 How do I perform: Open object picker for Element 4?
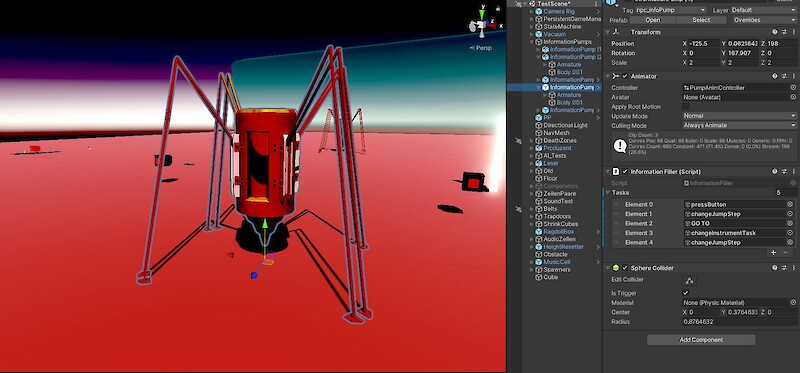coord(790,242)
